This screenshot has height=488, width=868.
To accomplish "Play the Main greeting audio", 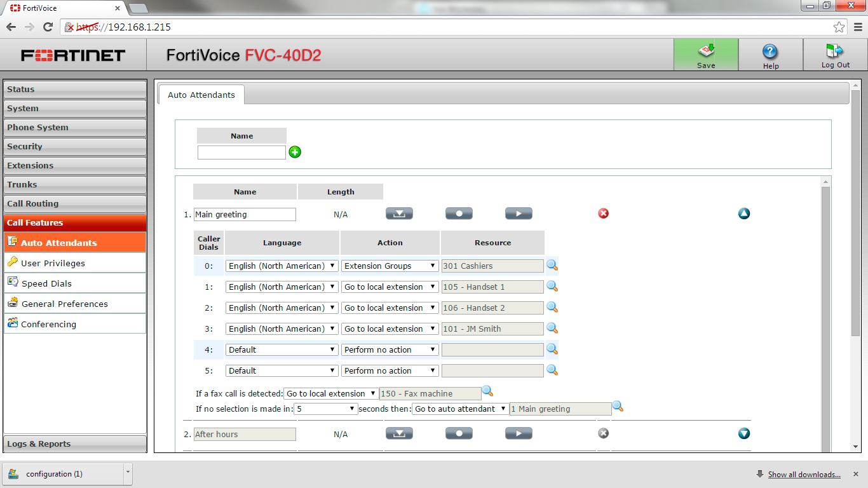I will point(519,213).
